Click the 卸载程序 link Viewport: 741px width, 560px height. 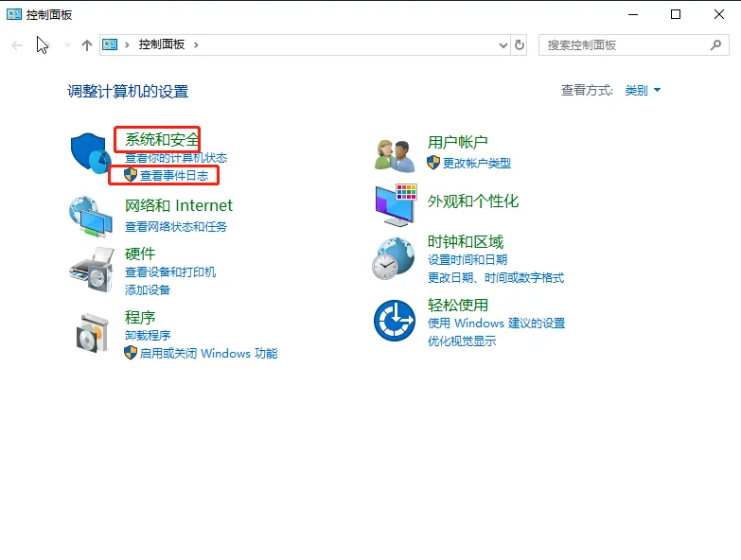[148, 336]
